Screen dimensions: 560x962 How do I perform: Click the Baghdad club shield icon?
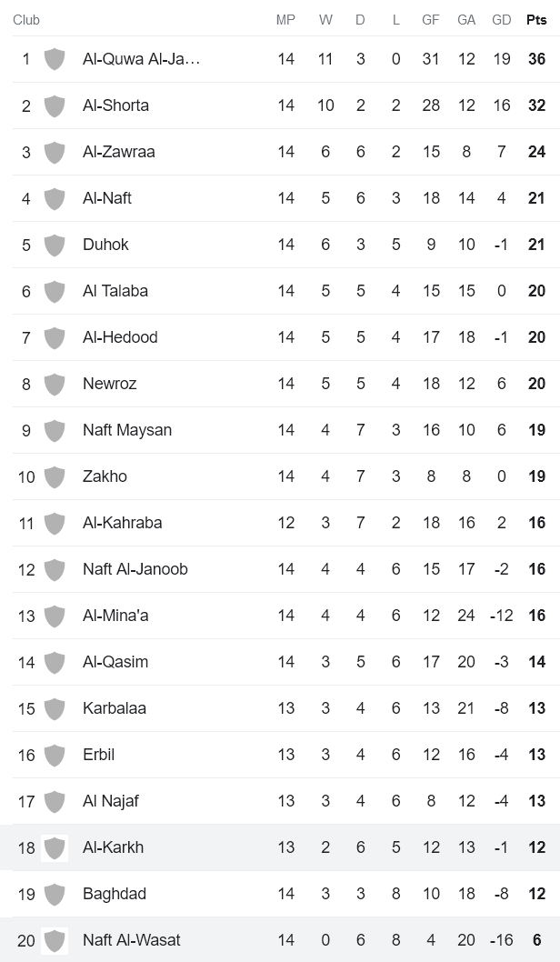pyautogui.click(x=55, y=894)
